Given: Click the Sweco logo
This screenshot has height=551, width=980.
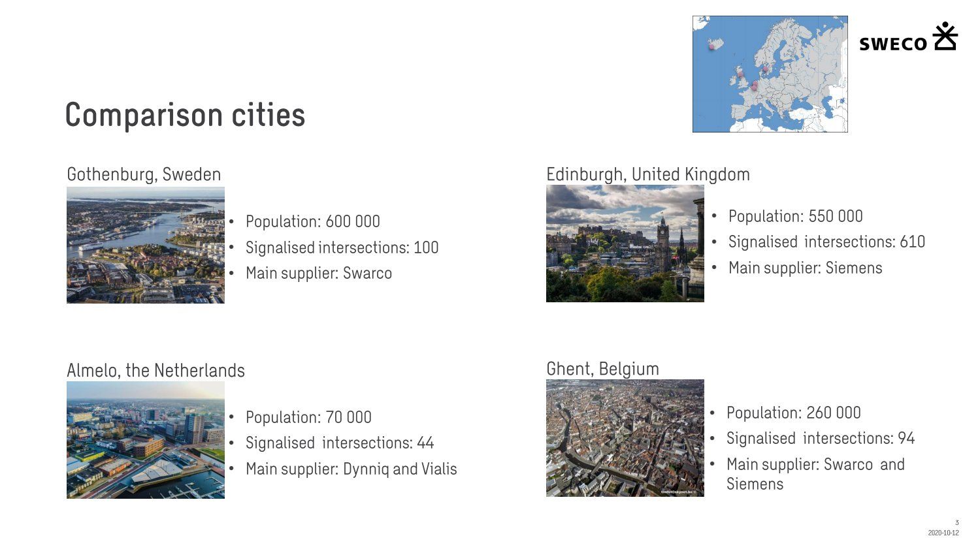Looking at the screenshot, I should tap(907, 38).
